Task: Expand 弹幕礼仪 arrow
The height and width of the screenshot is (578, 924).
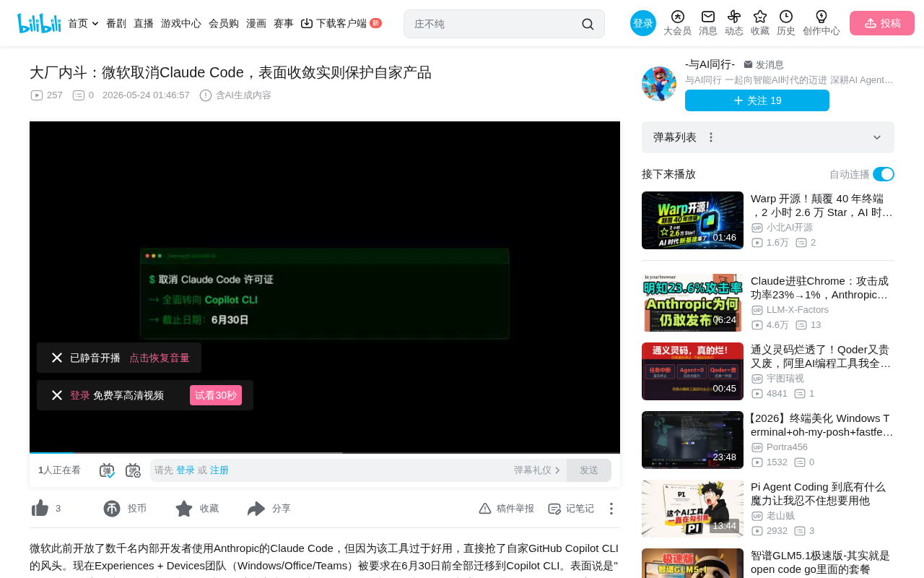Action: pos(557,470)
